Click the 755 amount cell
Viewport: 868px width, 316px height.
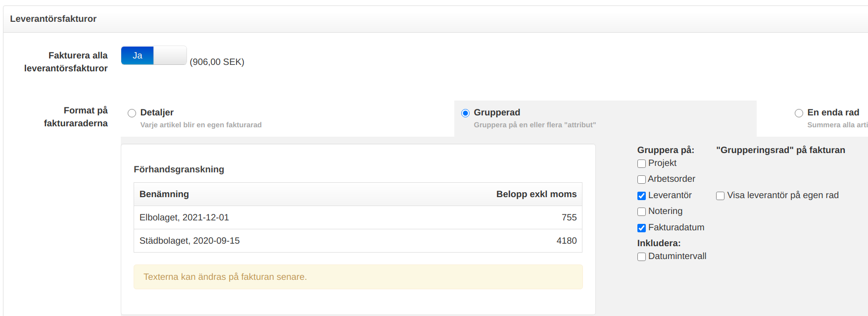pyautogui.click(x=569, y=217)
